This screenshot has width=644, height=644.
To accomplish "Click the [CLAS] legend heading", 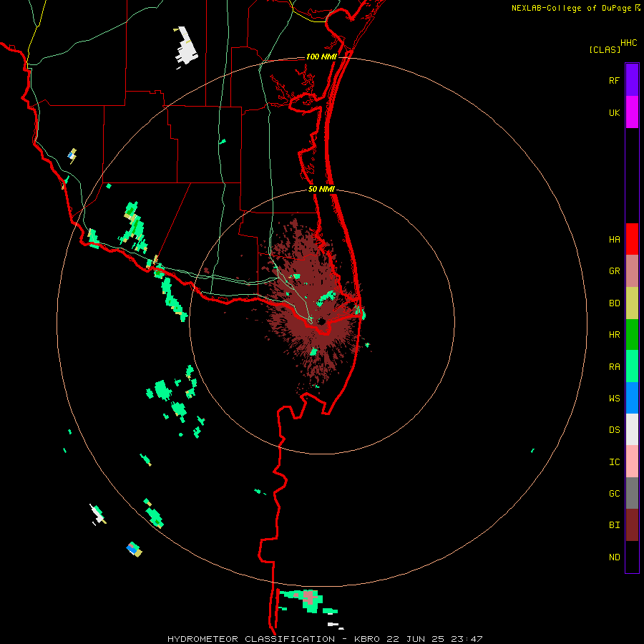I will 604,50.
